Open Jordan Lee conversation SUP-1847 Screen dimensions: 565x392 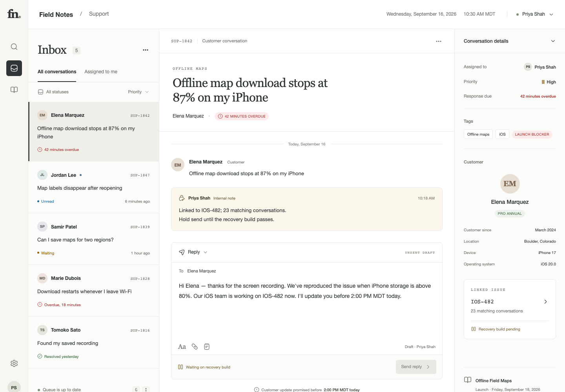[x=94, y=187]
